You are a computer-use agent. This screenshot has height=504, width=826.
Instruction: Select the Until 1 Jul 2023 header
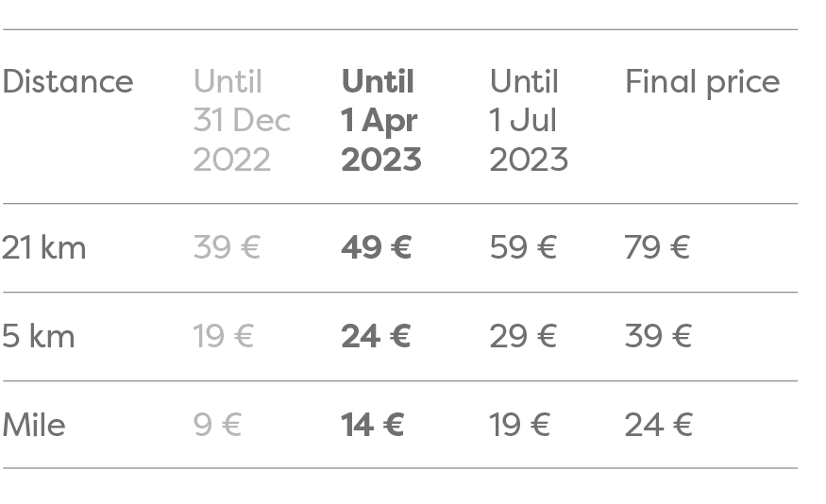pyautogui.click(x=529, y=121)
